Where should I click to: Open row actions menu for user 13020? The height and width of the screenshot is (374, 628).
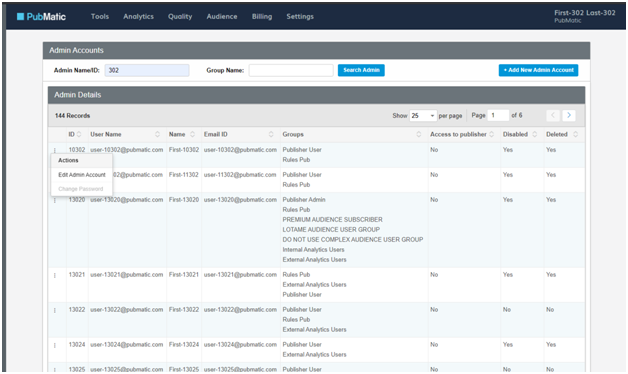click(x=55, y=200)
